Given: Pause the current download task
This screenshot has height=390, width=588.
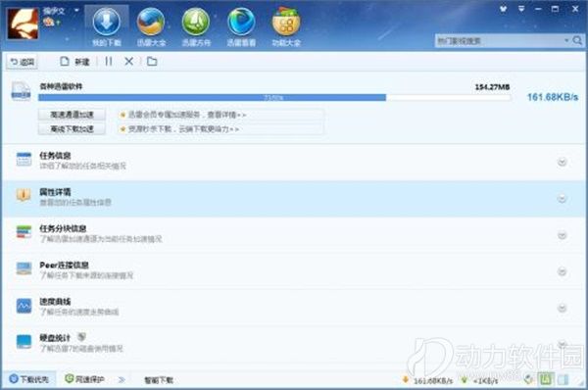Looking at the screenshot, I should [x=109, y=61].
